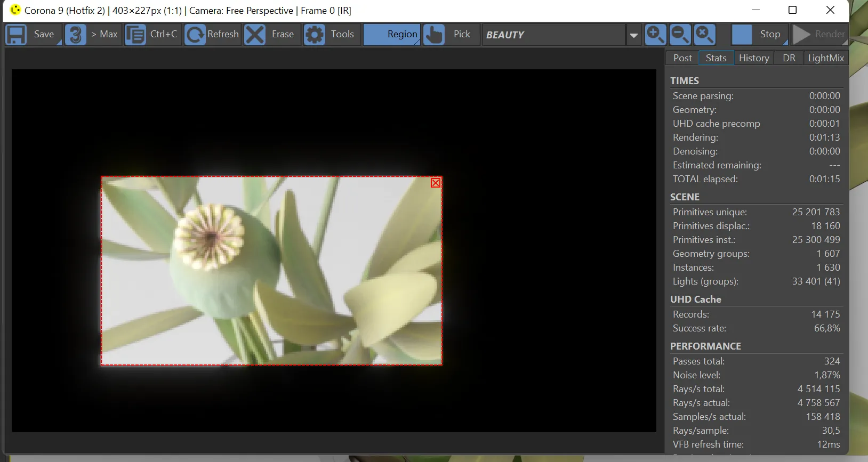Open Tools via the gear icon
This screenshot has width=868, height=462.
click(x=315, y=35)
